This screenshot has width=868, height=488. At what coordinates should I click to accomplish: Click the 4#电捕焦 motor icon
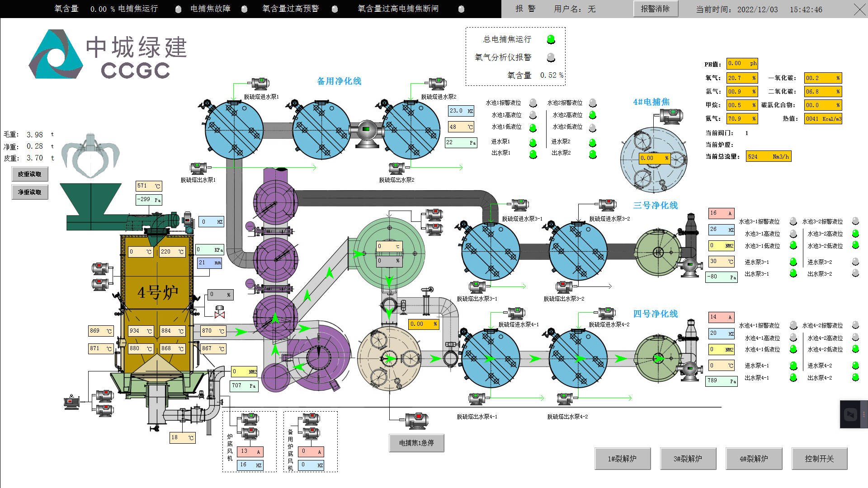click(671, 116)
